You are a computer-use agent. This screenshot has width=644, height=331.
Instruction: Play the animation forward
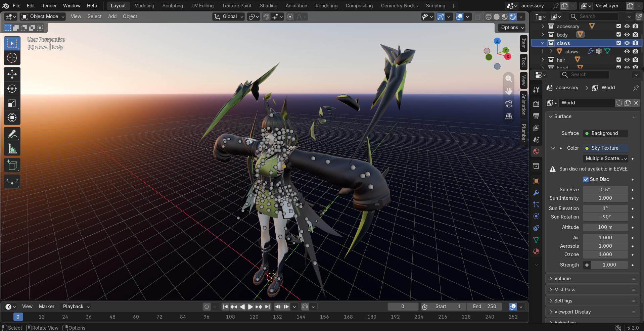point(250,306)
